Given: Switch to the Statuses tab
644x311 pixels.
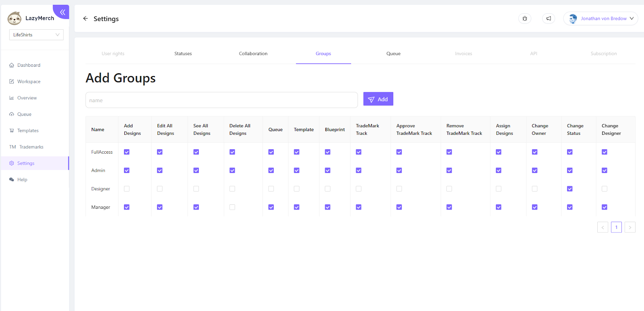Looking at the screenshot, I should (183, 54).
